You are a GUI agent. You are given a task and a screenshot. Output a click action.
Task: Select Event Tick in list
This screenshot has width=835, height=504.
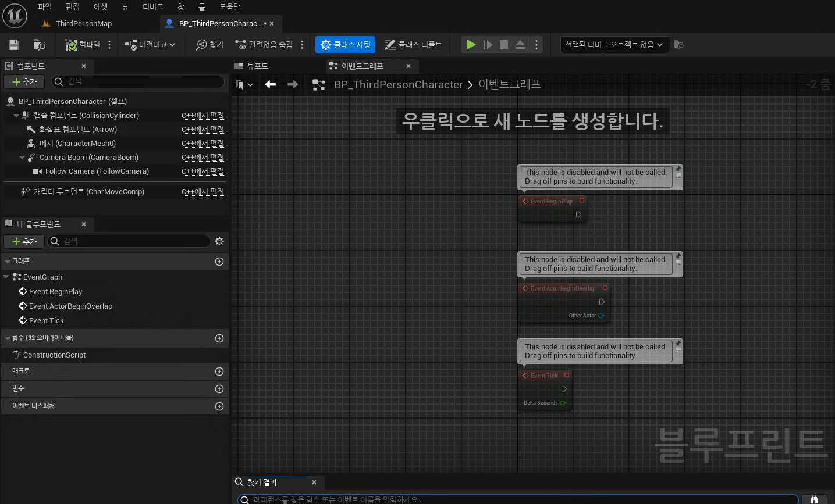pos(47,321)
